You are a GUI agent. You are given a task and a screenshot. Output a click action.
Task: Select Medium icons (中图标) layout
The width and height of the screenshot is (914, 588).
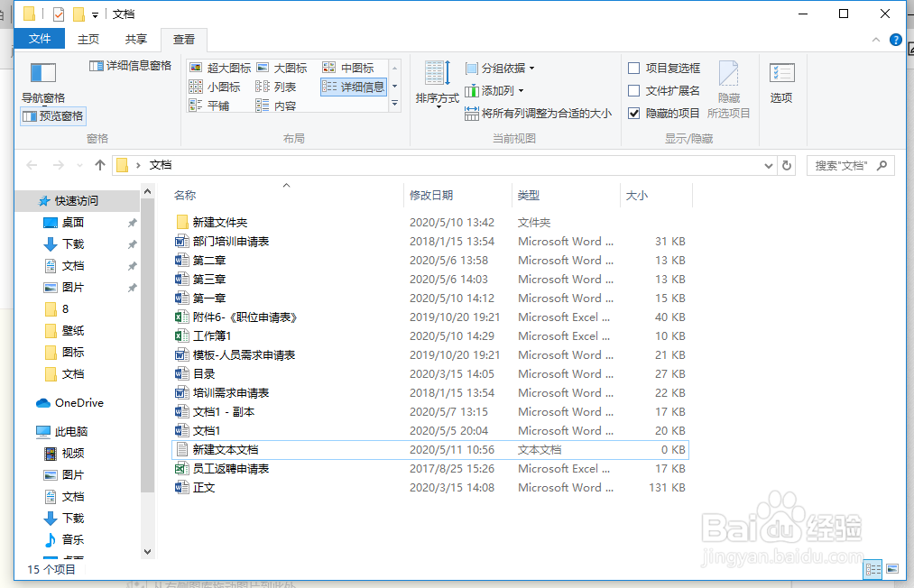(348, 69)
